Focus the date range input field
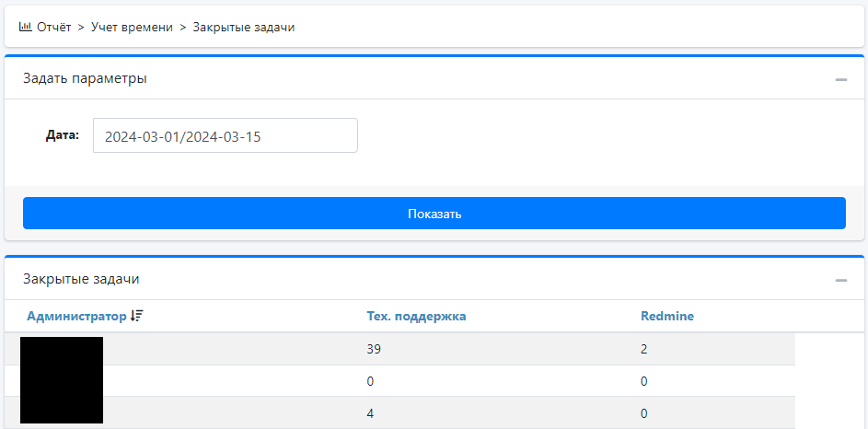 [x=225, y=135]
